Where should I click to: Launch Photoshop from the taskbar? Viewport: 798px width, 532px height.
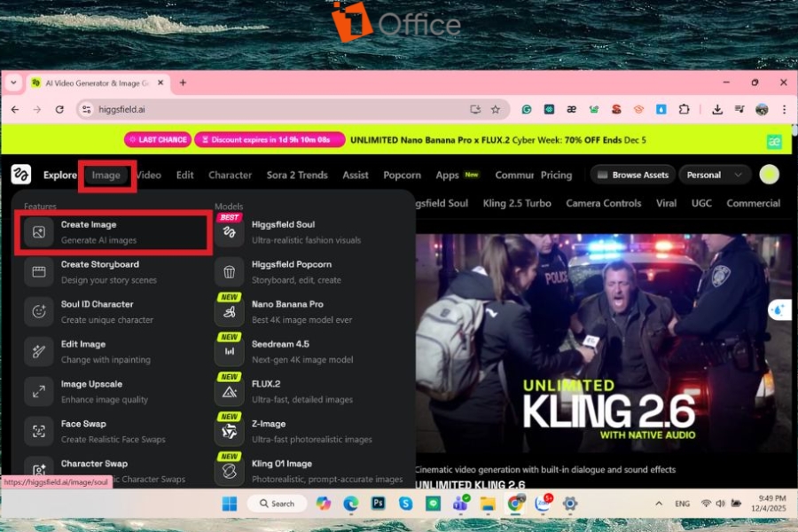(x=378, y=504)
